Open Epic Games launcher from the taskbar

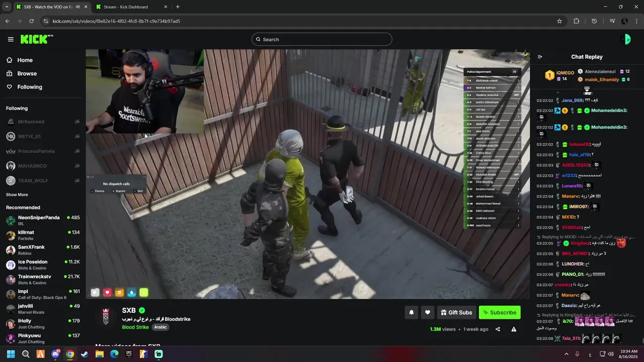click(129, 354)
